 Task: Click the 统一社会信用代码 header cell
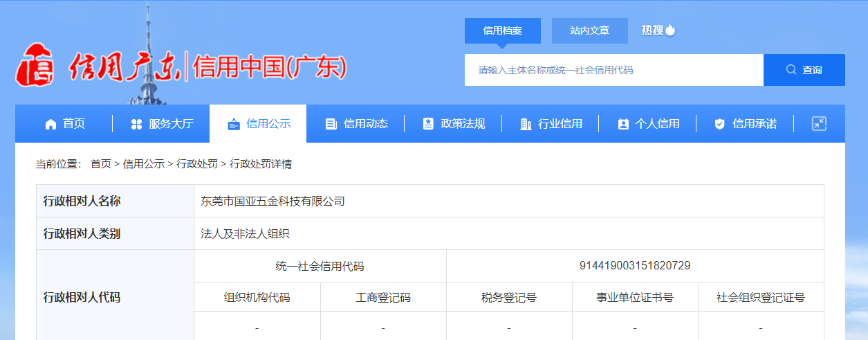click(320, 266)
